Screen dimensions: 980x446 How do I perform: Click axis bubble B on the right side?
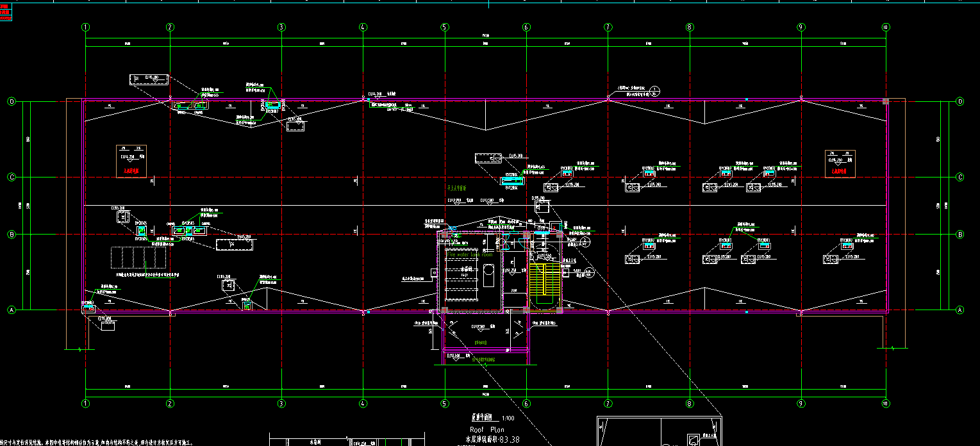[x=959, y=235]
